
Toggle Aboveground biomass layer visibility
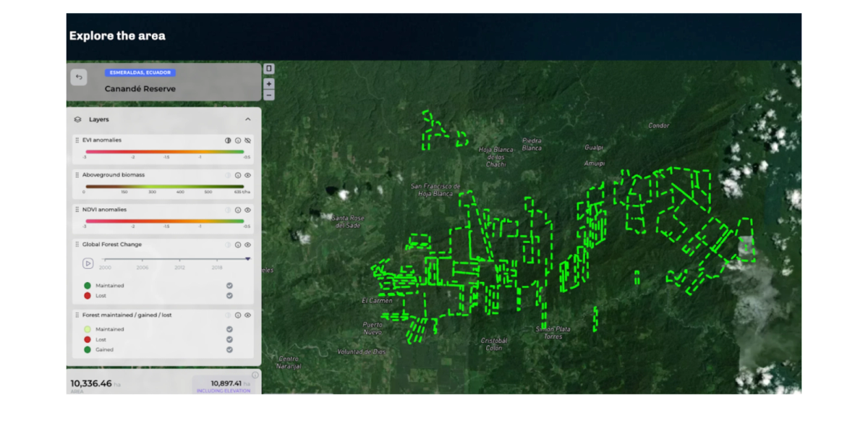(x=247, y=175)
